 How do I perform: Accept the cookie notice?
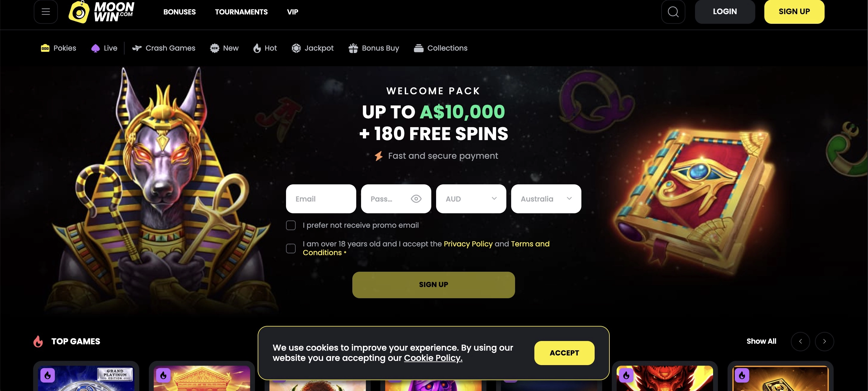pyautogui.click(x=565, y=353)
